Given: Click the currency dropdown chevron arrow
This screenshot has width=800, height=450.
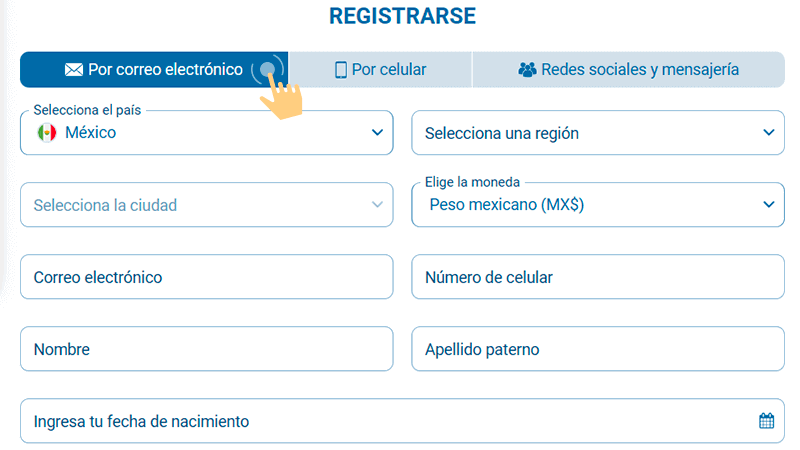Looking at the screenshot, I should (x=768, y=205).
